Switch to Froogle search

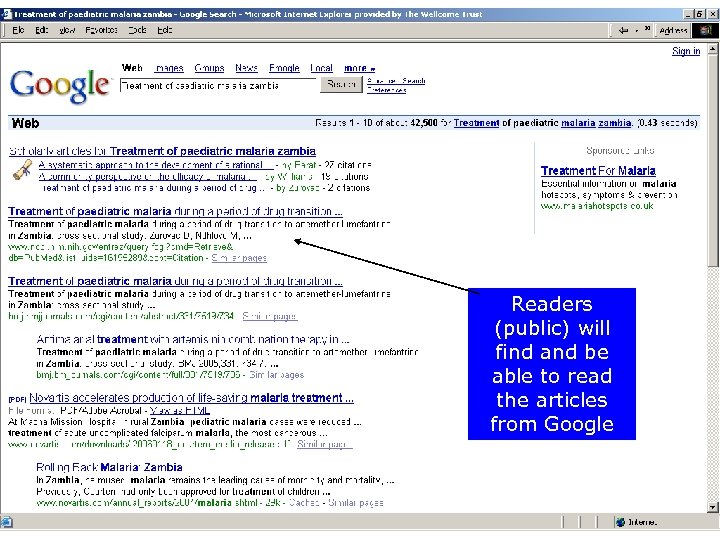click(x=284, y=68)
